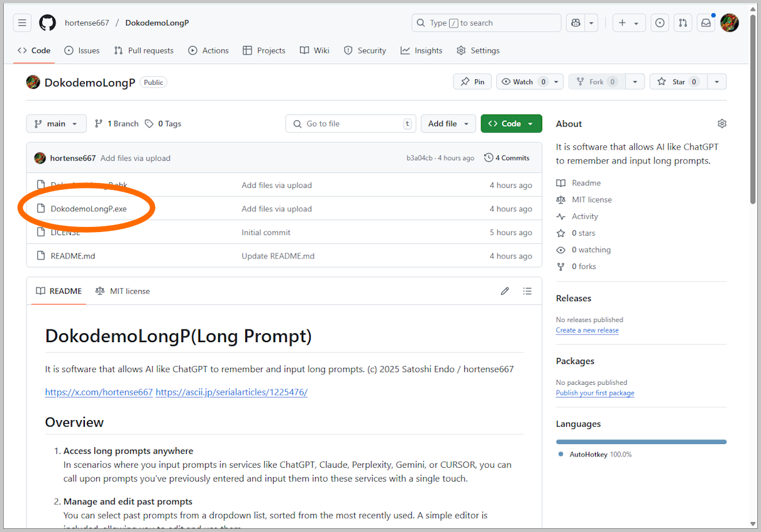The width and height of the screenshot is (761, 532).
Task: Open the Security tab
Action: click(365, 50)
